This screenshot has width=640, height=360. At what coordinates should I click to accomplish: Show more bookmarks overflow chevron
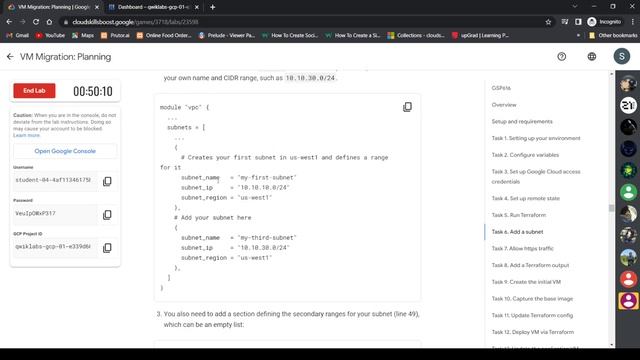(578, 36)
